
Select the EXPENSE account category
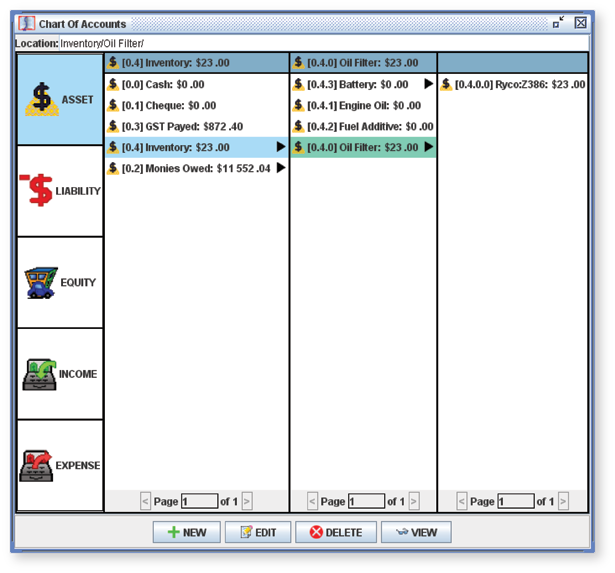click(x=60, y=465)
